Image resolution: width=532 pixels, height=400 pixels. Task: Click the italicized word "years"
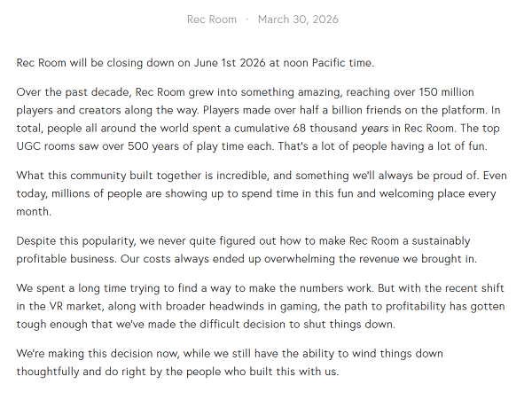click(376, 128)
